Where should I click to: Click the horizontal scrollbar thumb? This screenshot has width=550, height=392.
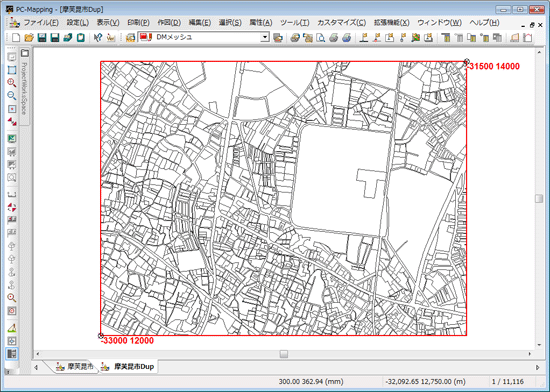coord(284,354)
